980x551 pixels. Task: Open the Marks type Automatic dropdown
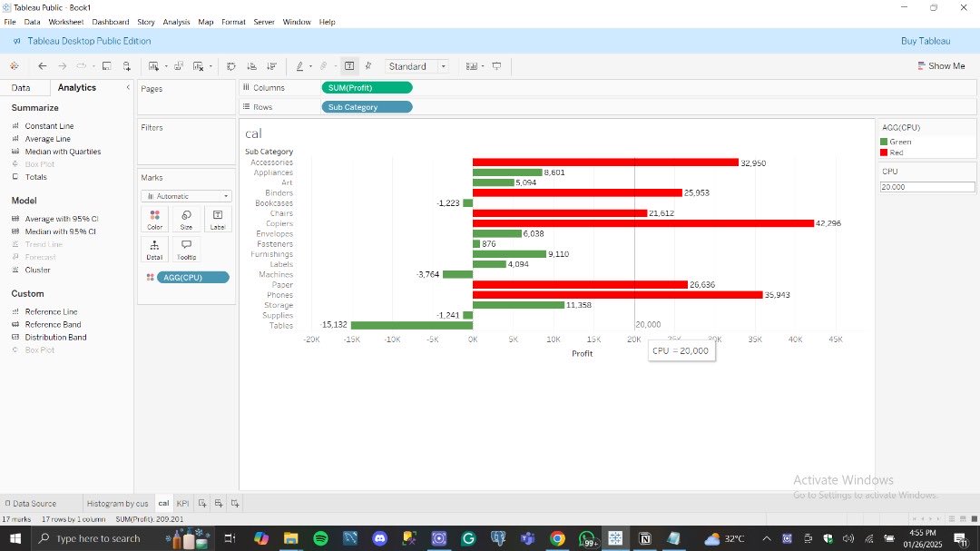pos(186,196)
